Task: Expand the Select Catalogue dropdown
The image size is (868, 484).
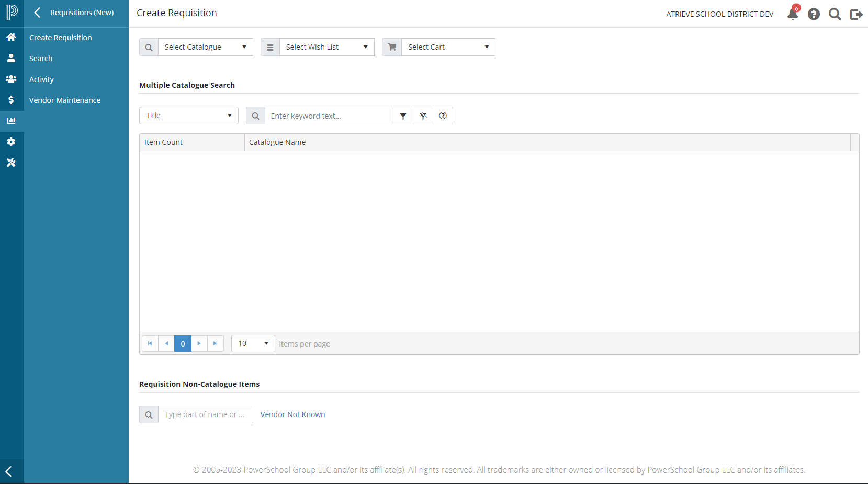Action: click(205, 47)
